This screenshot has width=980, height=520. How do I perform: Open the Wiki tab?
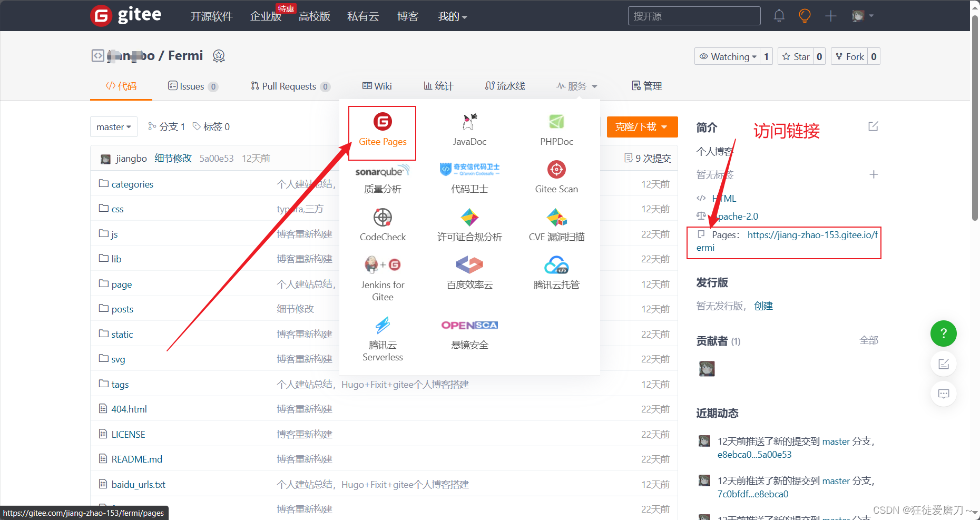[377, 86]
